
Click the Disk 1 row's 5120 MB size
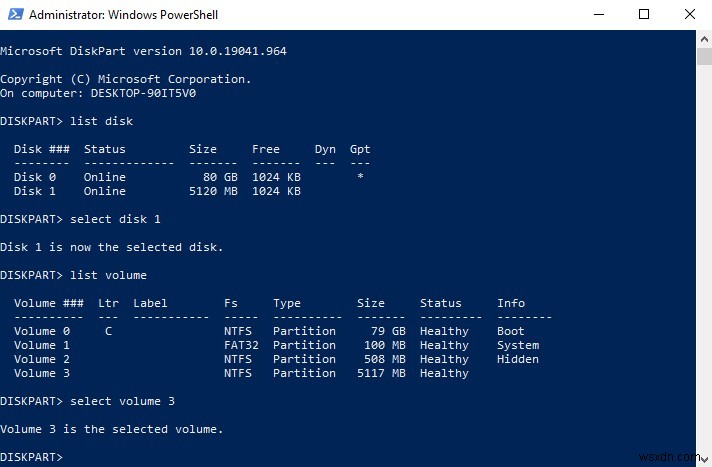(213, 191)
